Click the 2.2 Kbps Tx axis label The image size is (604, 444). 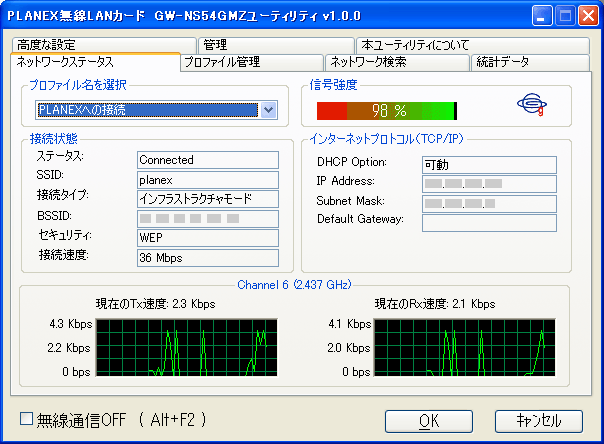(69, 348)
